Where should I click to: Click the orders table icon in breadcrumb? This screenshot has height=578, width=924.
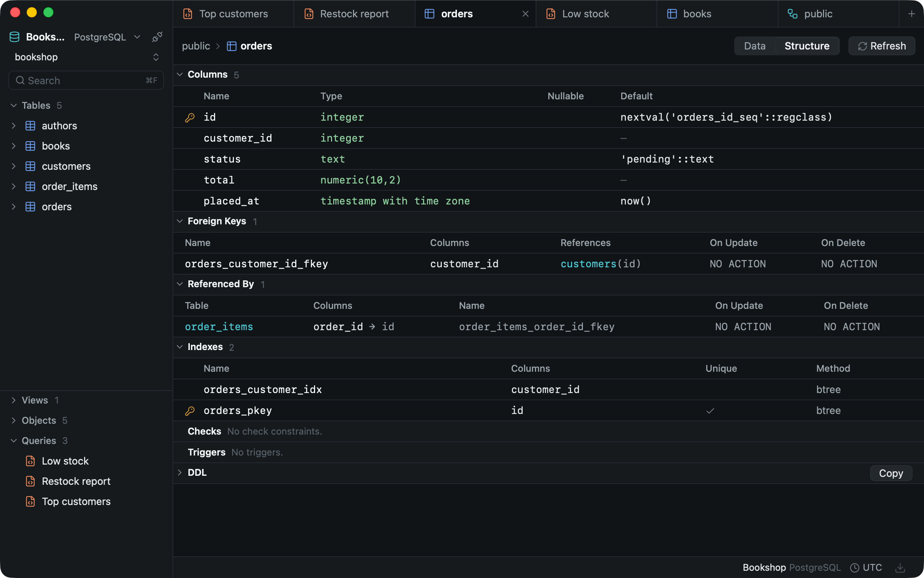pyautogui.click(x=231, y=46)
